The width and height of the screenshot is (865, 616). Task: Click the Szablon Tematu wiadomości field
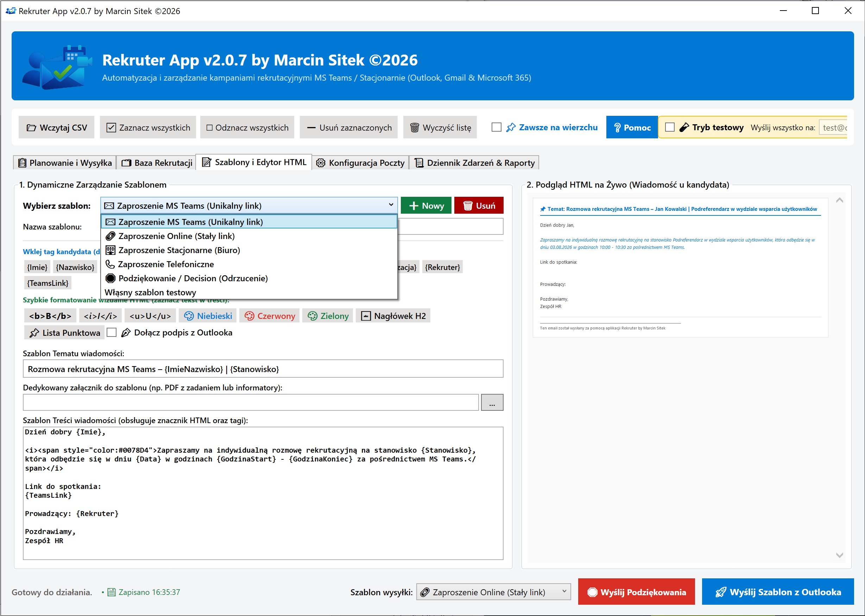[263, 369]
